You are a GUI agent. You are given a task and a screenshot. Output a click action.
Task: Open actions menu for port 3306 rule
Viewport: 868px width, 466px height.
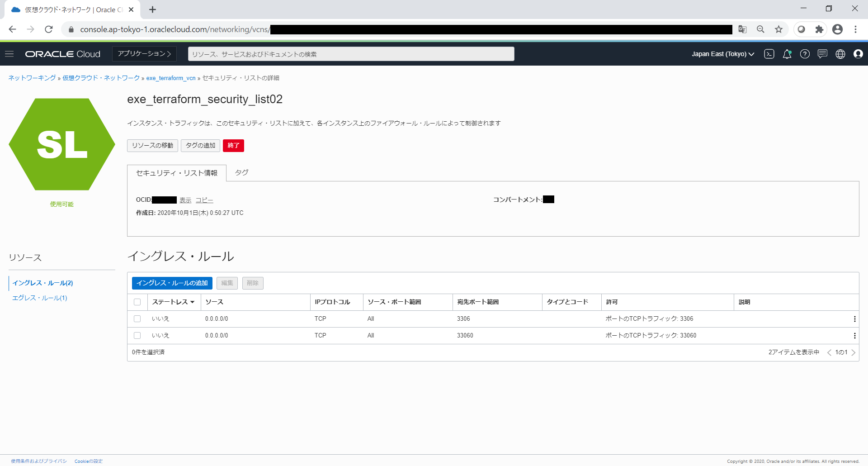[x=854, y=319]
